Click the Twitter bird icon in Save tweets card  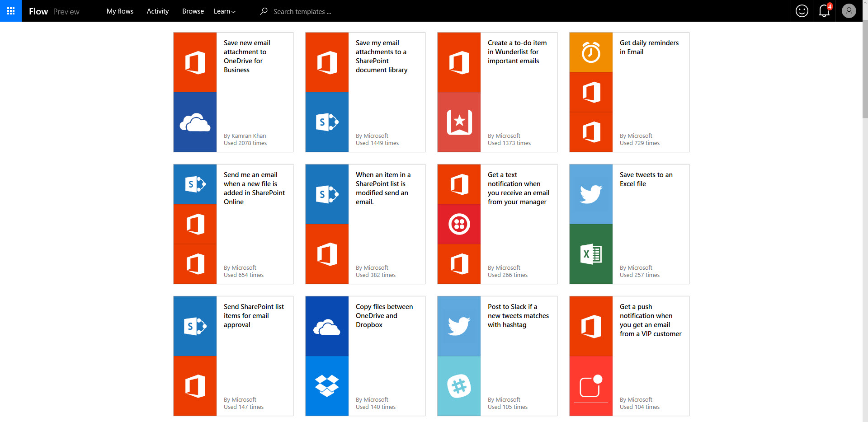tap(591, 194)
